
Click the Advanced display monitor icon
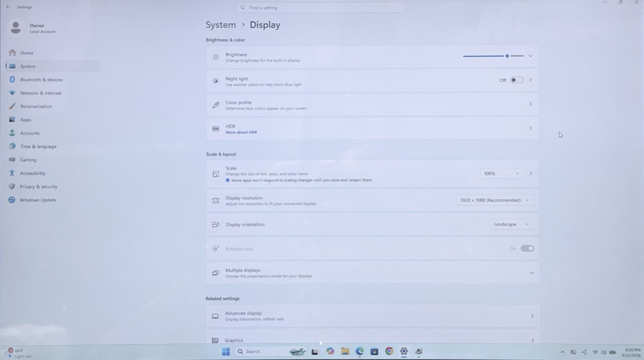tap(215, 316)
